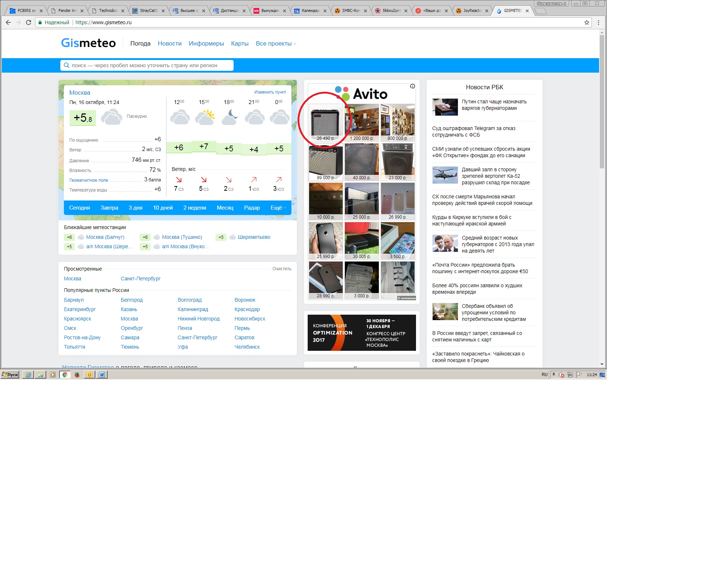Switch to the Завтра forecast tab
This screenshot has height=586, width=728.
(x=109, y=208)
